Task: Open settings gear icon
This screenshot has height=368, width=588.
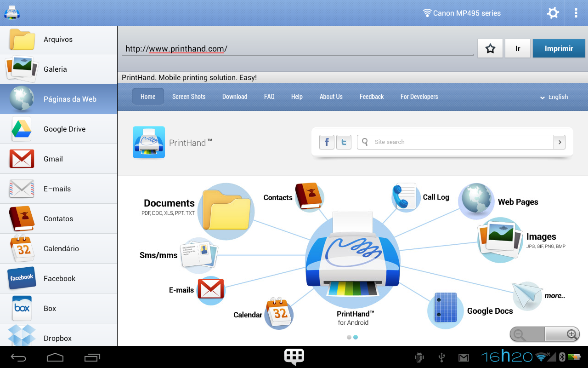Action: tap(553, 13)
